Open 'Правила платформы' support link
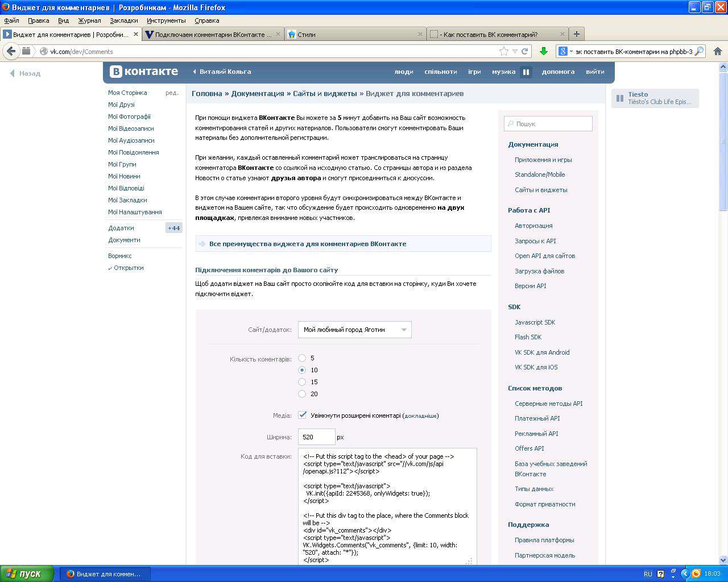Image resolution: width=728 pixels, height=582 pixels. tap(544, 540)
